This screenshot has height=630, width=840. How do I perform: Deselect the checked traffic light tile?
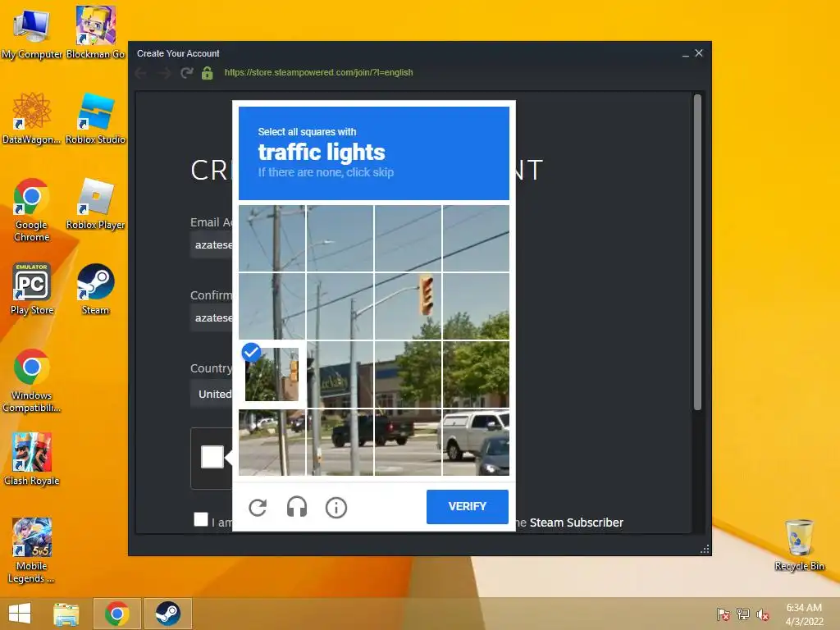point(272,374)
